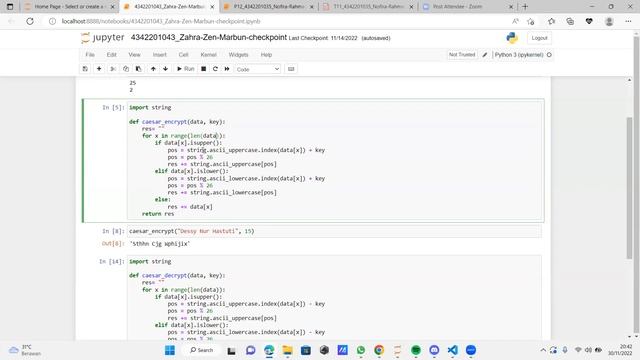The image size is (640, 360).
Task: Click the Not Trusted button
Action: [x=462, y=55]
